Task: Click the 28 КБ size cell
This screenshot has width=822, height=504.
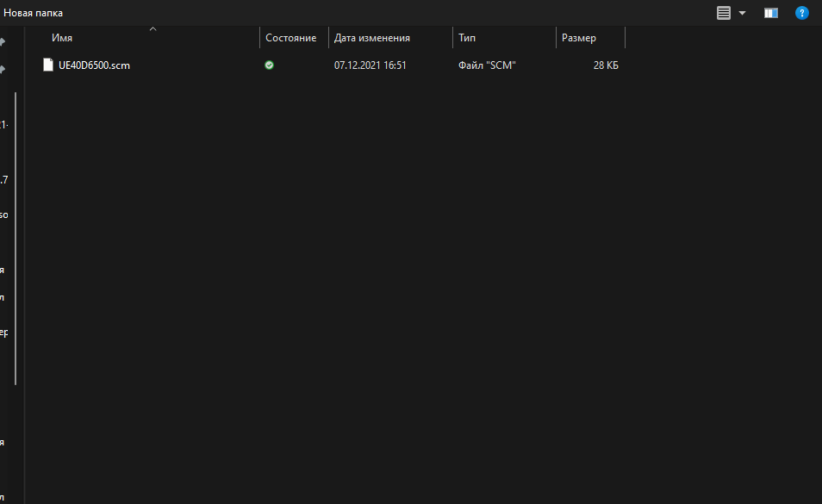Action: click(606, 65)
